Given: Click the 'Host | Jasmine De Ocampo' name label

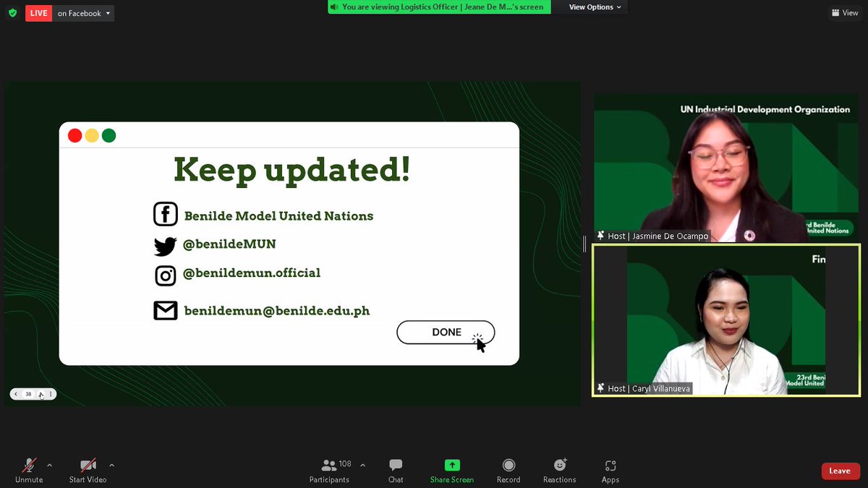Looking at the screenshot, I should [658, 236].
